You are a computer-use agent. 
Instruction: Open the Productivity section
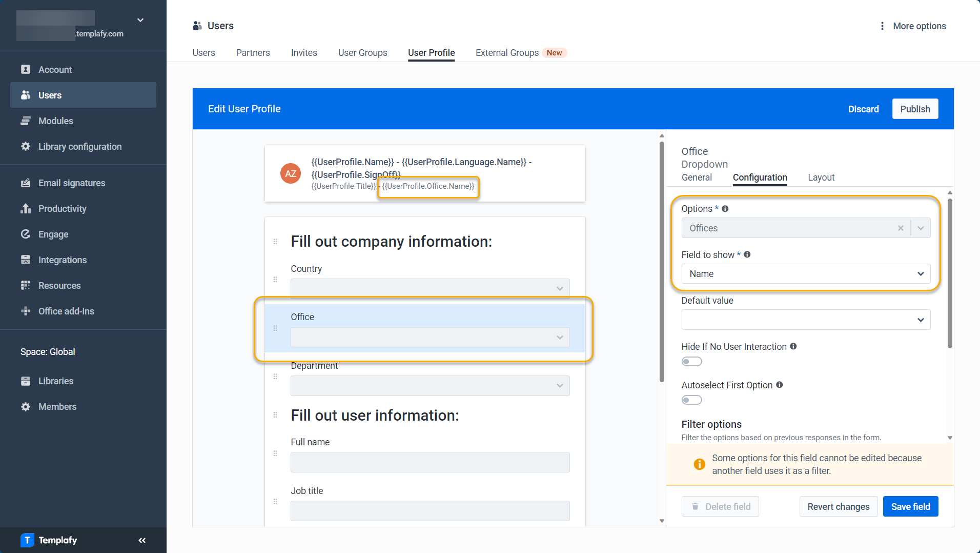pyautogui.click(x=63, y=208)
